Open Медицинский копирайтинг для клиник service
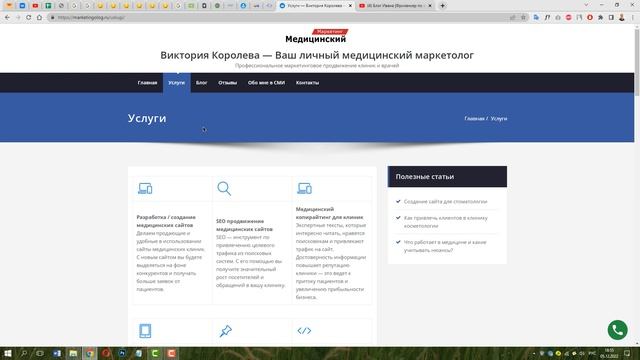Viewport: 640px width, 360px height. coord(329,213)
